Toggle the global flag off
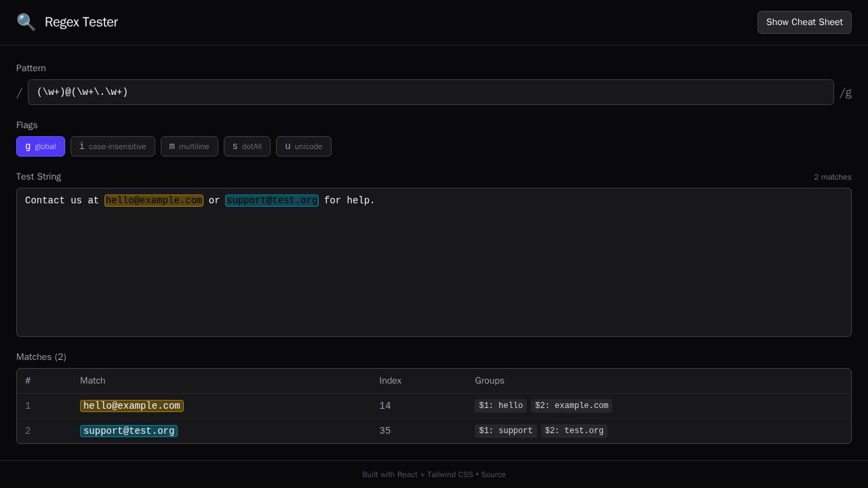868x488 pixels. tap(40, 146)
